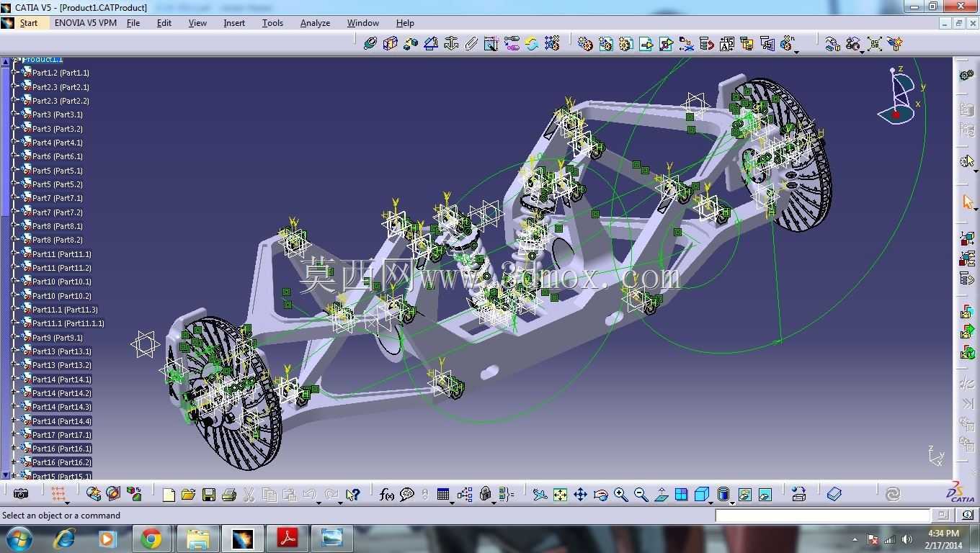Open Adobe Reader from the taskbar
Image resolution: width=980 pixels, height=553 pixels.
click(x=288, y=539)
